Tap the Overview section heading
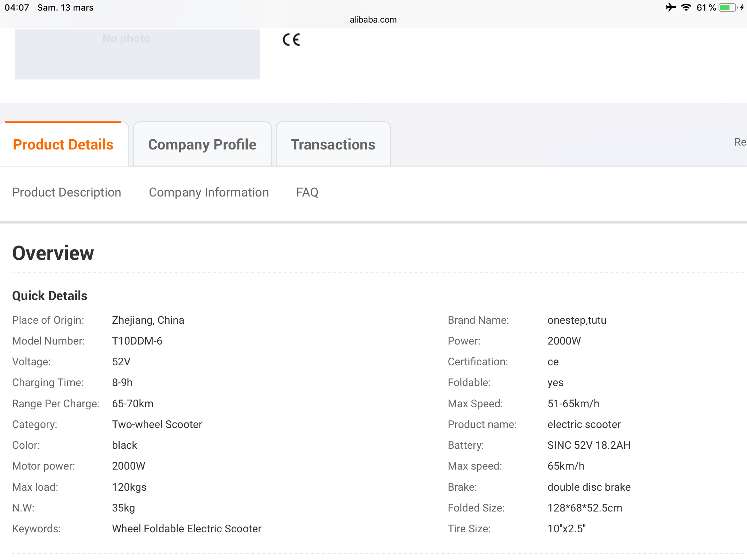 53,253
